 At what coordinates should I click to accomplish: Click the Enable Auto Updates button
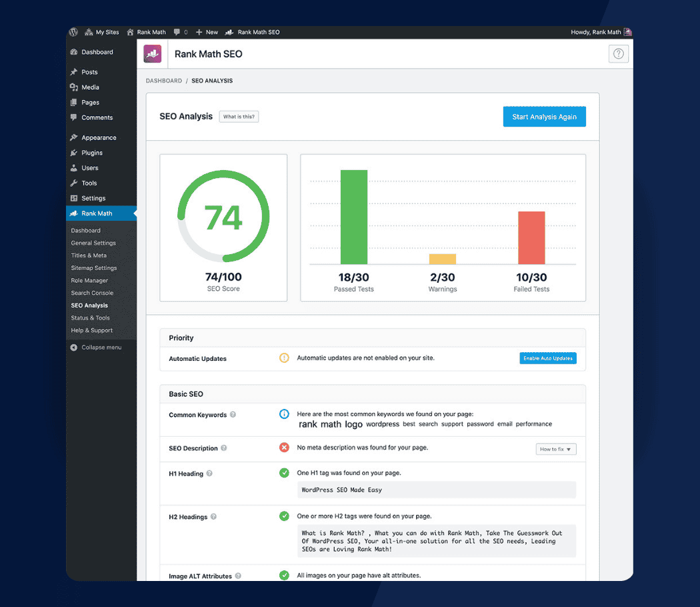point(548,359)
